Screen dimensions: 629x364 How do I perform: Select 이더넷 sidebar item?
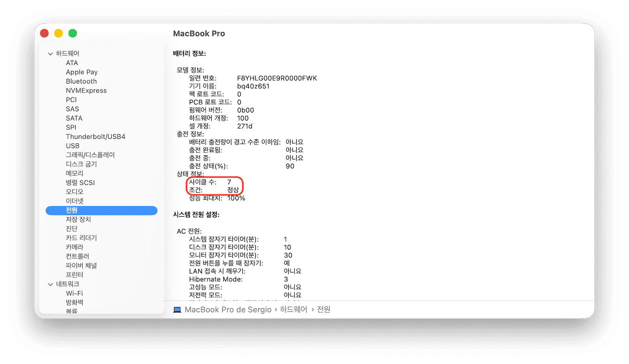(75, 201)
